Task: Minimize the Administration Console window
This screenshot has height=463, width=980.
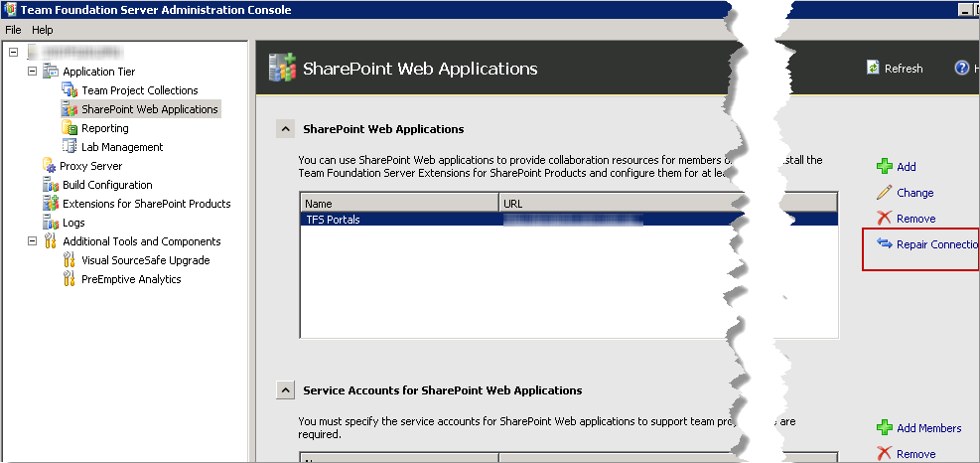Action: coord(965,10)
